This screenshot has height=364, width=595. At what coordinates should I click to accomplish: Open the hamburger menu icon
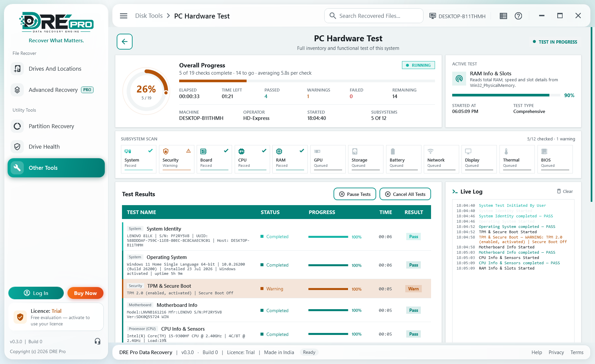click(x=124, y=16)
